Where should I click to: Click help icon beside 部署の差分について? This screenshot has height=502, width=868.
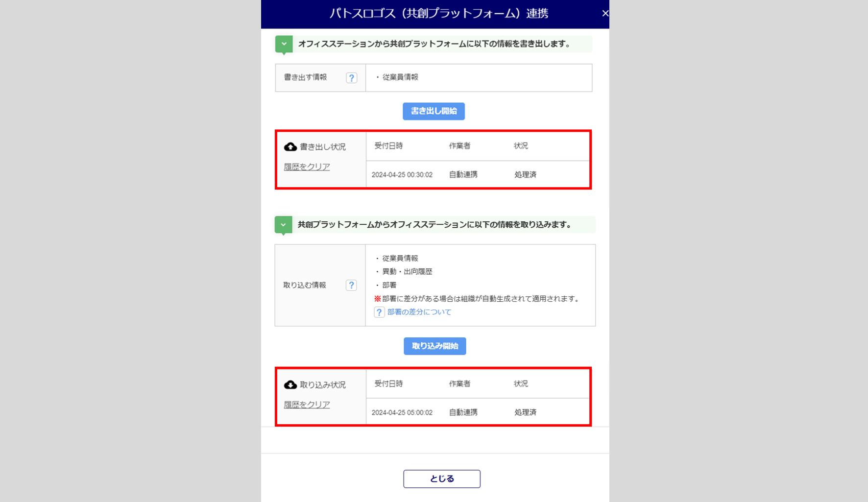[x=379, y=312]
